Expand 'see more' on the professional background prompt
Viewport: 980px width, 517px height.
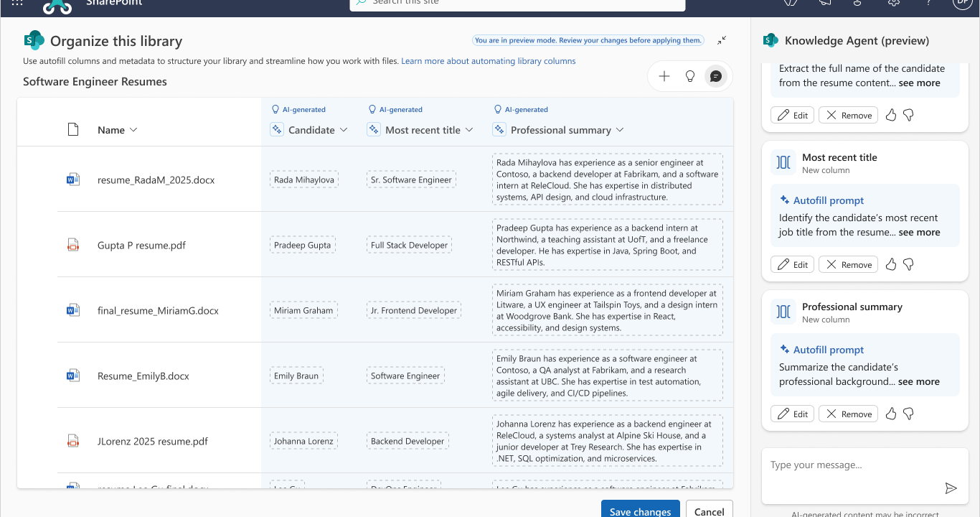919,381
